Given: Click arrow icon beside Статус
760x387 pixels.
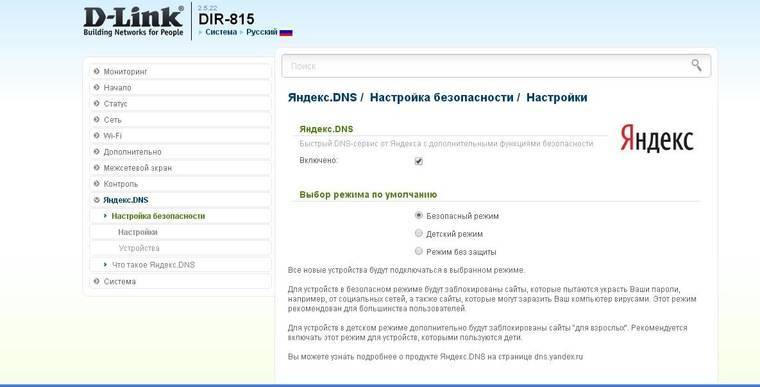Looking at the screenshot, I should (x=96, y=103).
